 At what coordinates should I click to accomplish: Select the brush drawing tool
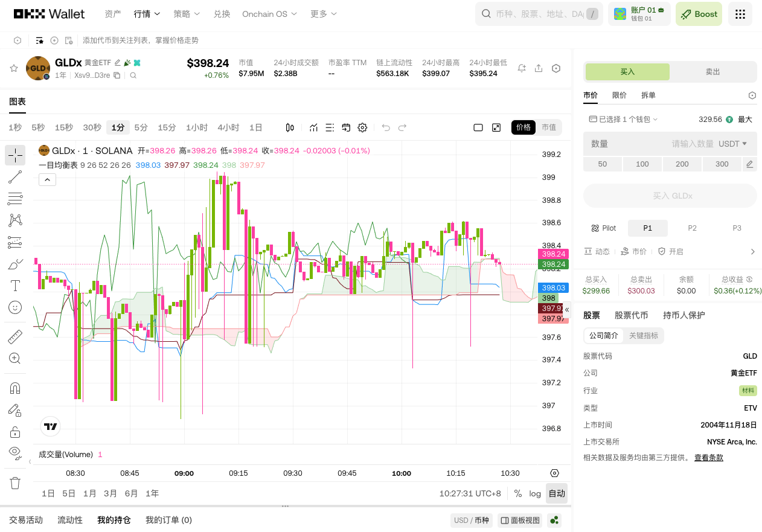tap(15, 264)
